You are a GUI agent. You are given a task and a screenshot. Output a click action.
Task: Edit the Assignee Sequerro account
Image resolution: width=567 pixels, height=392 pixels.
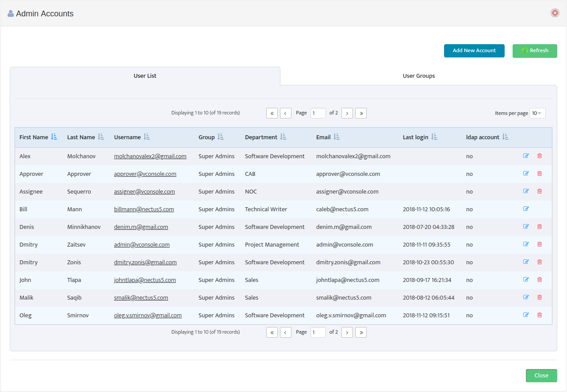coord(526,191)
